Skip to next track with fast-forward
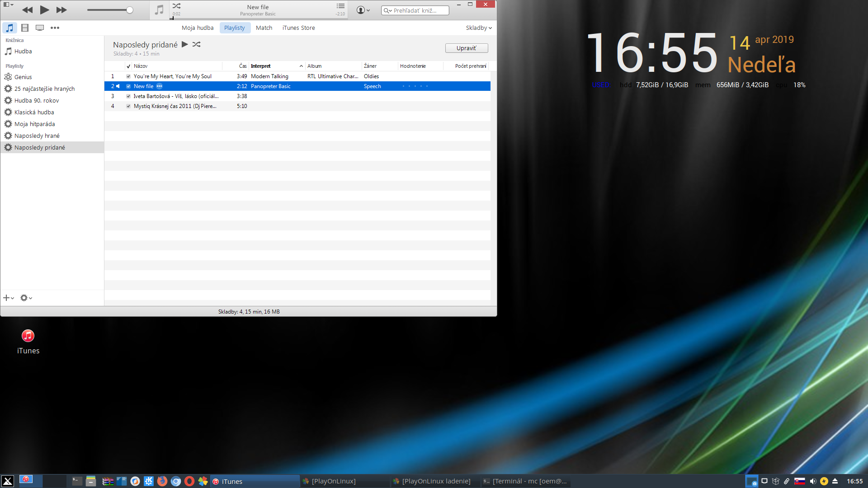Viewport: 868px width, 488px height. (61, 10)
